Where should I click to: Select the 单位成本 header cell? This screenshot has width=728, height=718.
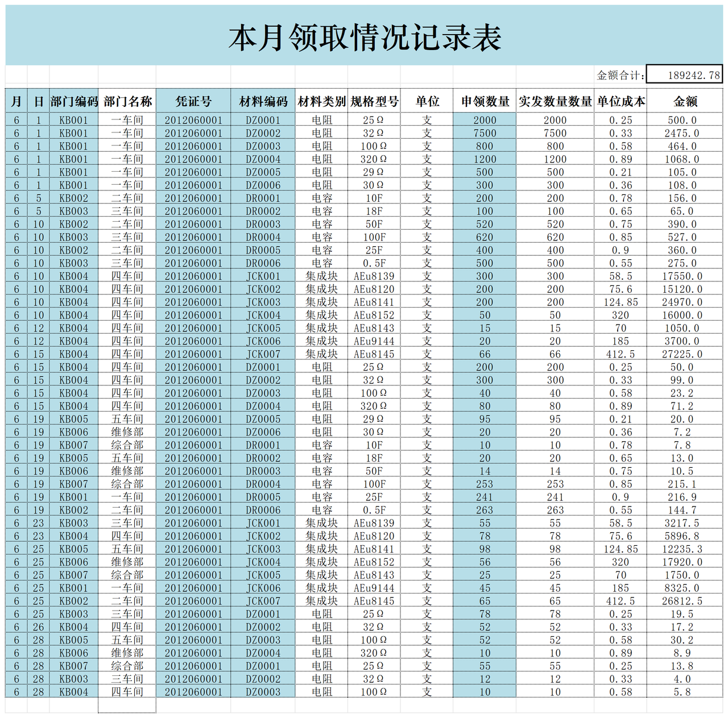click(x=621, y=101)
